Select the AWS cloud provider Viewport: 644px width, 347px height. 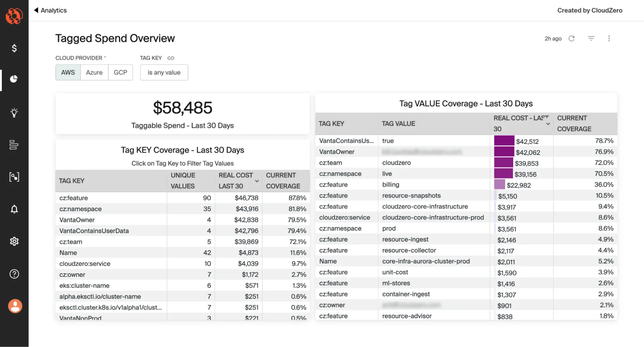tap(68, 72)
